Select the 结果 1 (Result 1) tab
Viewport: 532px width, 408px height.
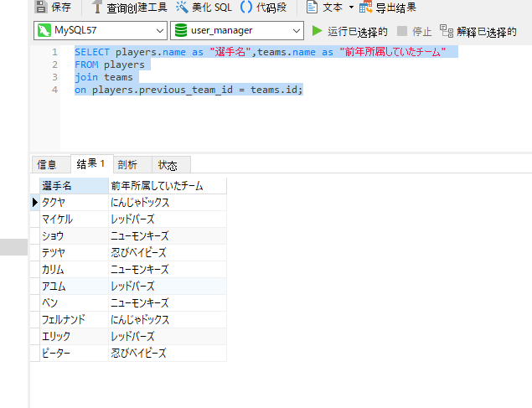pos(90,164)
